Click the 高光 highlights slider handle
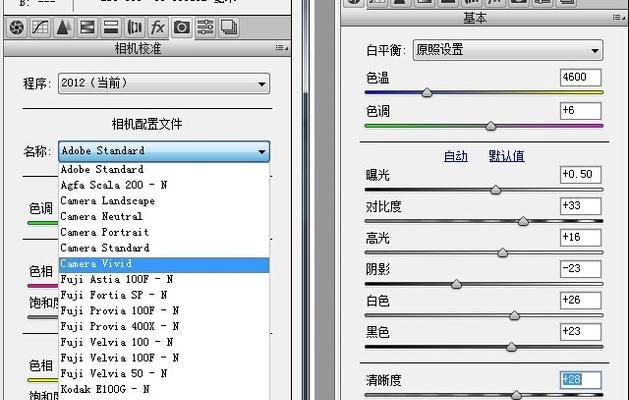 tap(503, 253)
